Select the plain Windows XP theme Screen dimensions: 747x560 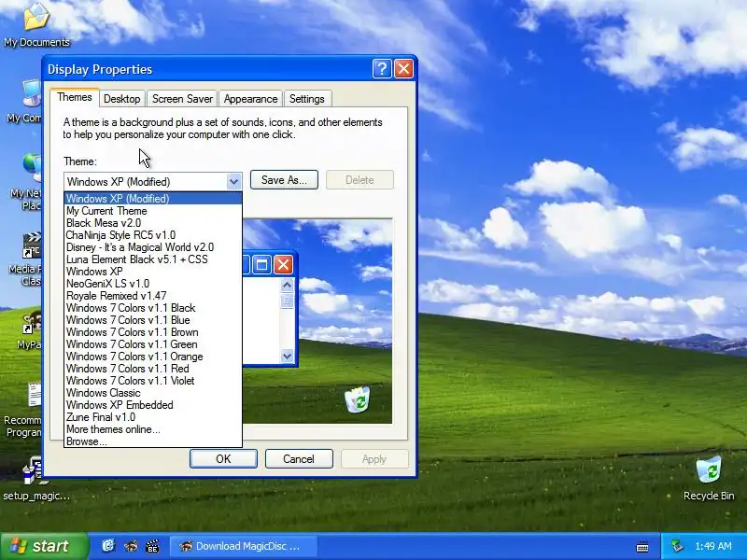pos(153,272)
